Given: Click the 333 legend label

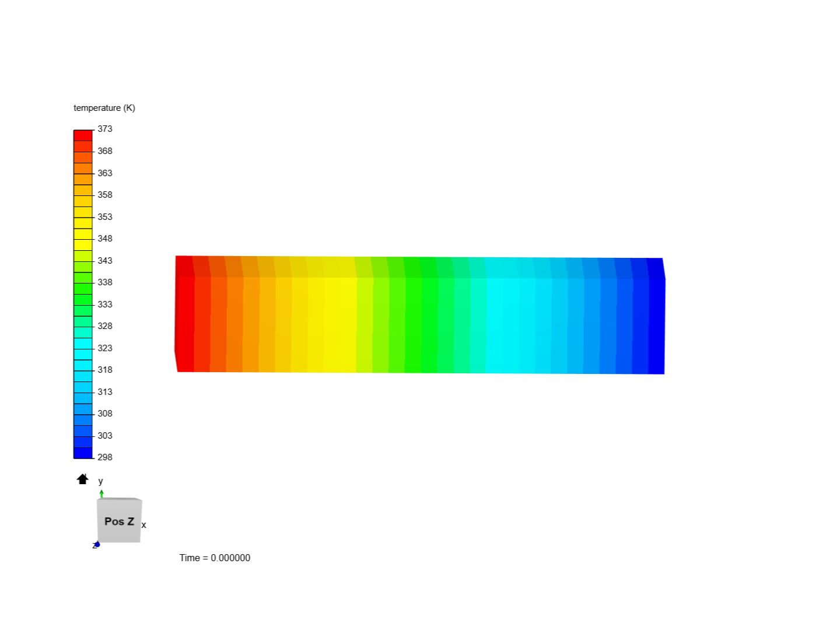Looking at the screenshot, I should tap(105, 304).
